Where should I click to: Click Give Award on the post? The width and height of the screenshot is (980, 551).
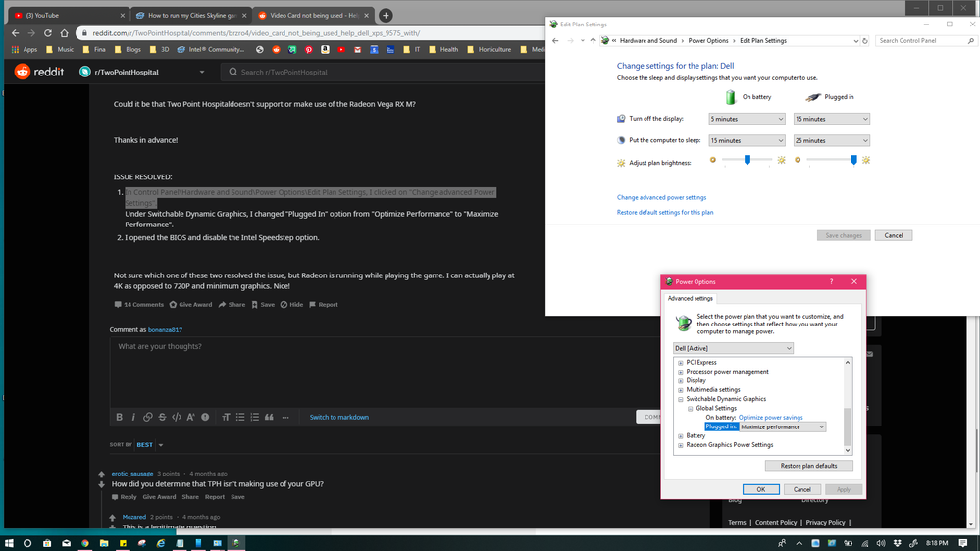click(x=190, y=305)
